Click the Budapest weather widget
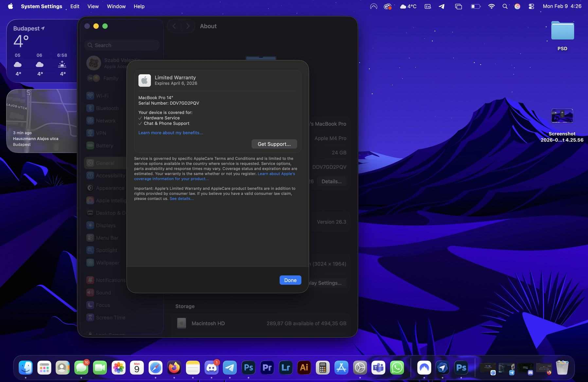Screen dimensions: 588x382 [x=42, y=51]
